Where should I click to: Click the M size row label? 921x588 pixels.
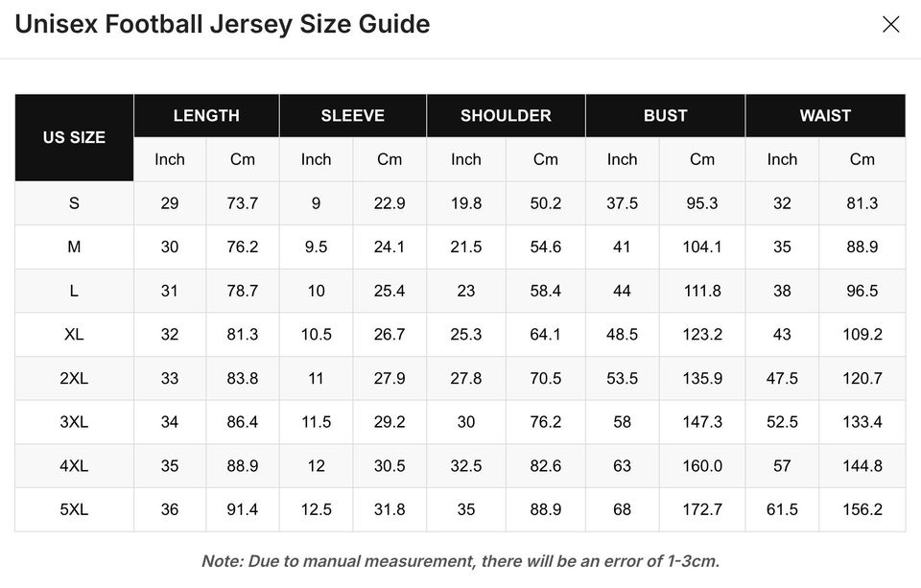(73, 247)
